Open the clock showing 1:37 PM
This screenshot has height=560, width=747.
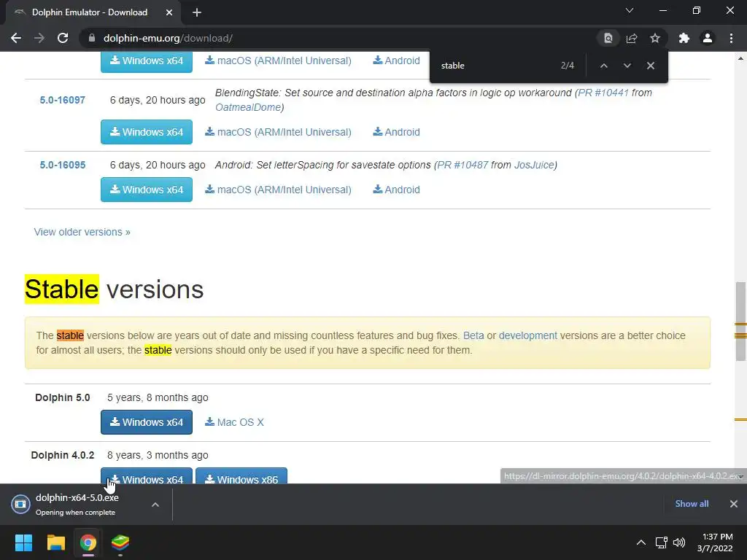coord(716,542)
